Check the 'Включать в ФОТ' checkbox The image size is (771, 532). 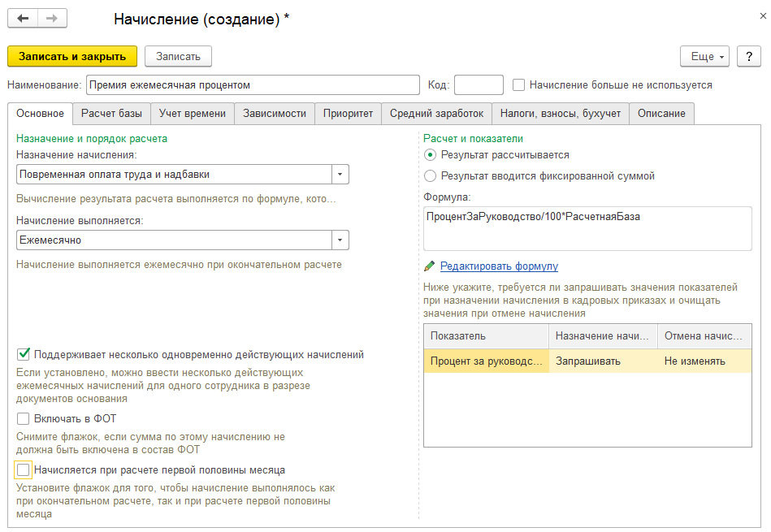(24, 419)
